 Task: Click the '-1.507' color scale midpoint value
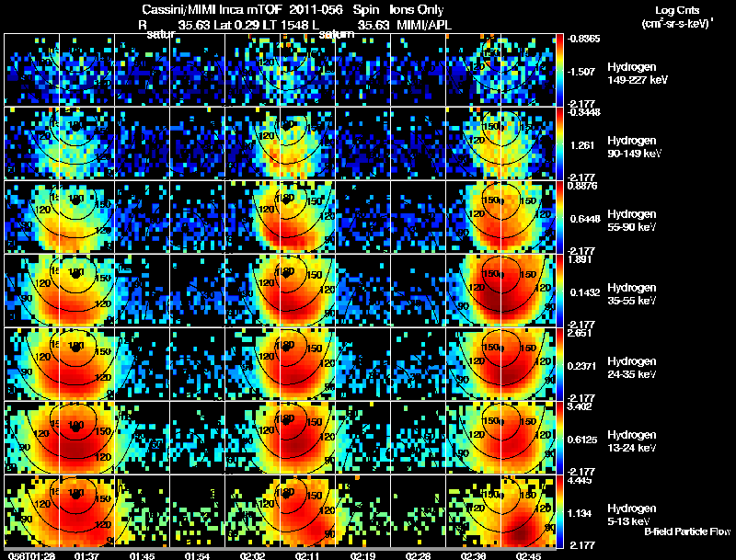click(x=581, y=72)
